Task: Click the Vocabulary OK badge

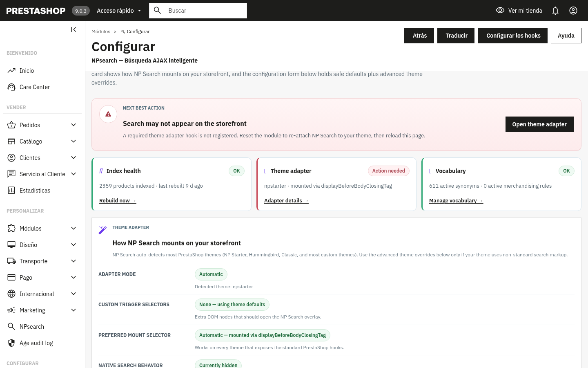Action: (x=566, y=171)
